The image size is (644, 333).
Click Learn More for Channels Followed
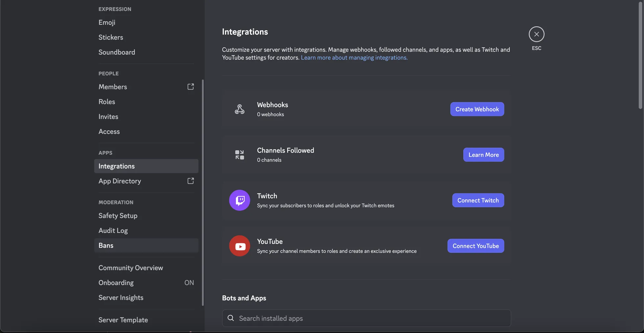pyautogui.click(x=484, y=155)
